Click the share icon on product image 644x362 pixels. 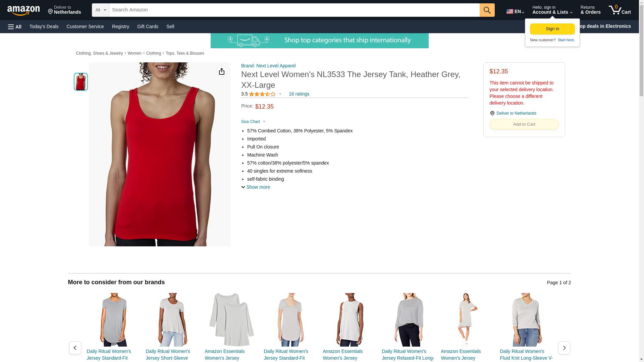tap(222, 71)
